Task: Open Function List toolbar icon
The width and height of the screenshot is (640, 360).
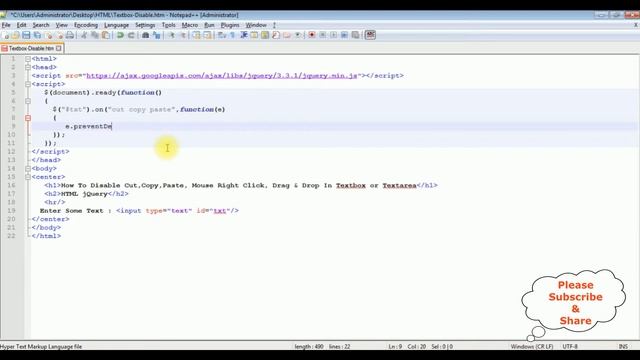Action: point(276,35)
